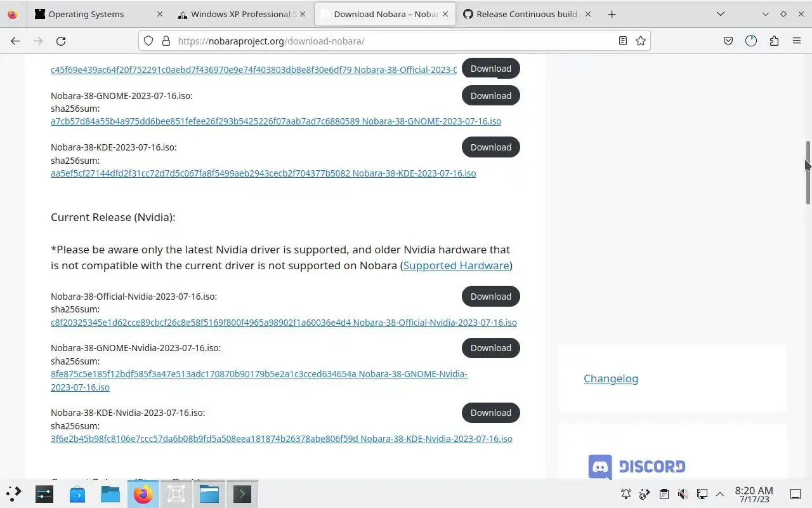Open Konsole terminal in taskbar

(242, 493)
